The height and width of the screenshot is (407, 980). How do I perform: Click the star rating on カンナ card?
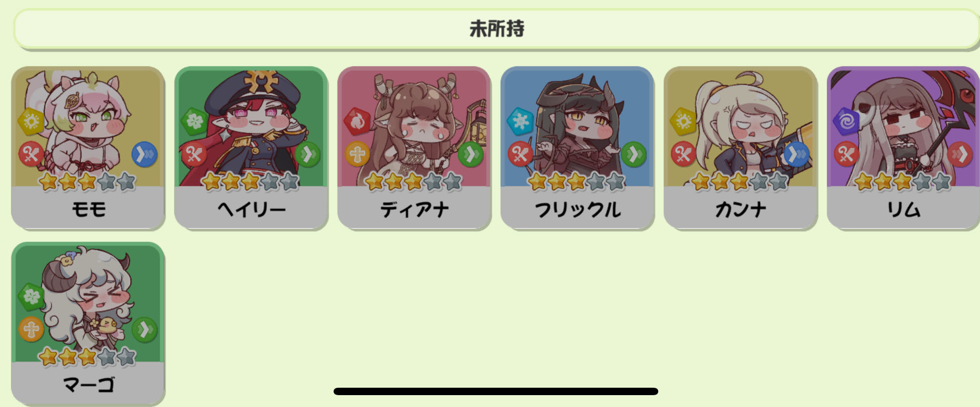pyautogui.click(x=739, y=182)
